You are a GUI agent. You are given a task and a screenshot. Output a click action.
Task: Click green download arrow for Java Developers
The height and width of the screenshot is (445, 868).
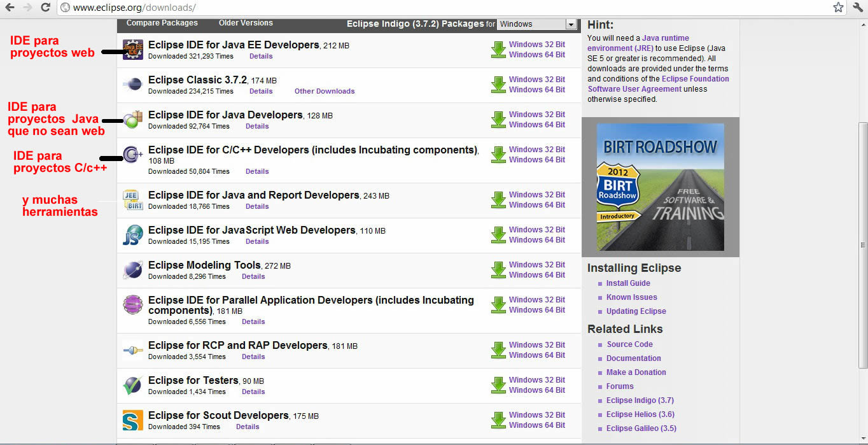[498, 120]
